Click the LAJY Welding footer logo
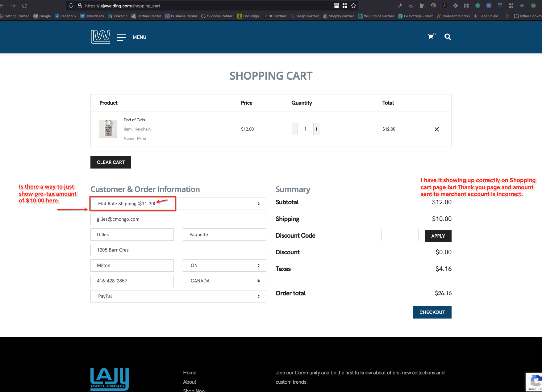 [110, 379]
